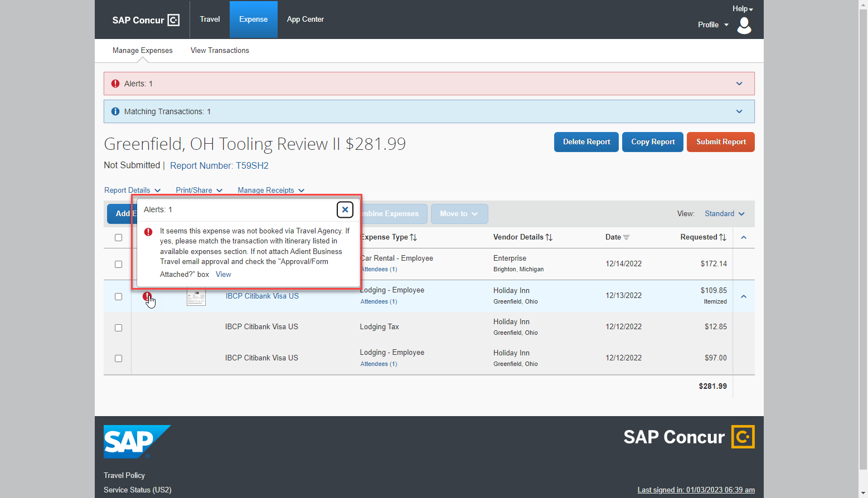Collapse all rows with header chevron
The height and width of the screenshot is (498, 868).
coord(744,237)
